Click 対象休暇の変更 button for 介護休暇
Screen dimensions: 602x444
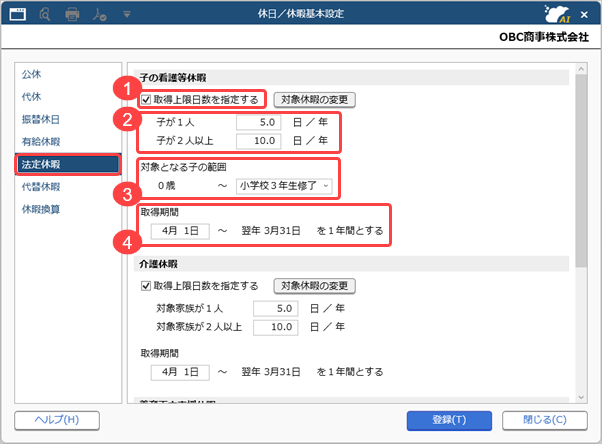point(314,286)
